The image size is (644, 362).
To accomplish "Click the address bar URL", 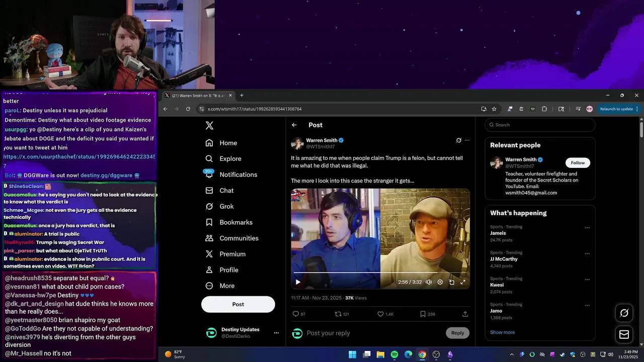I will pyautogui.click(x=255, y=109).
